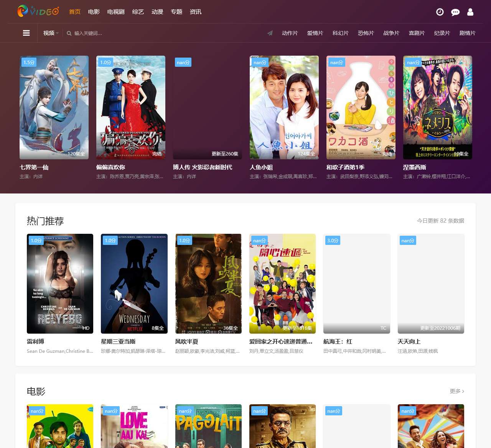Expand the 视频 search type dropdown
Image resolution: width=491 pixels, height=448 pixels.
pyautogui.click(x=51, y=33)
